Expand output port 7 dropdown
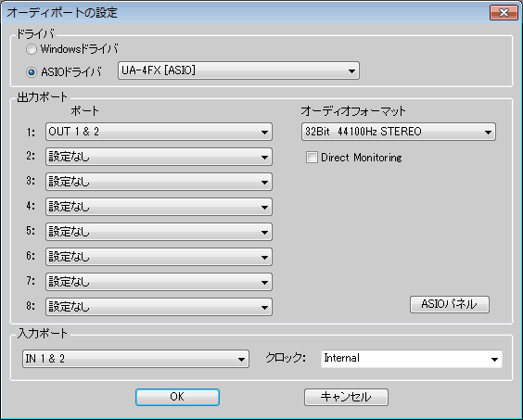Image resolution: width=523 pixels, height=420 pixels. (x=159, y=282)
